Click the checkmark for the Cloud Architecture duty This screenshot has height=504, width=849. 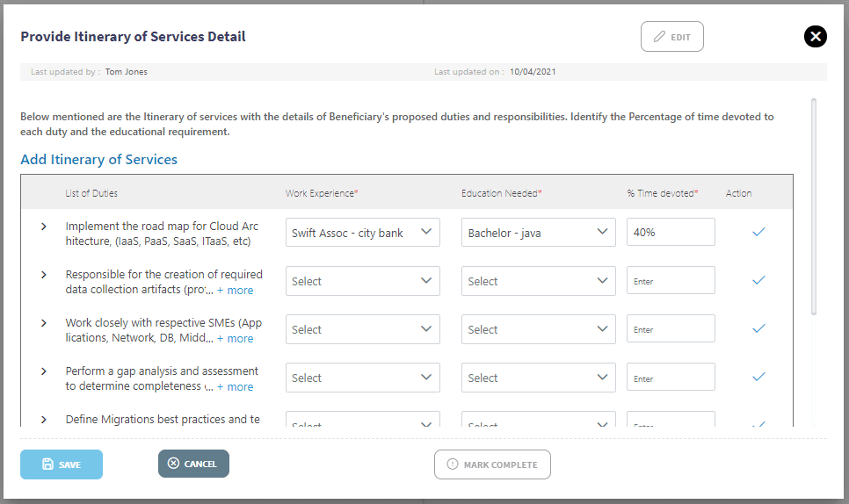pyautogui.click(x=759, y=232)
